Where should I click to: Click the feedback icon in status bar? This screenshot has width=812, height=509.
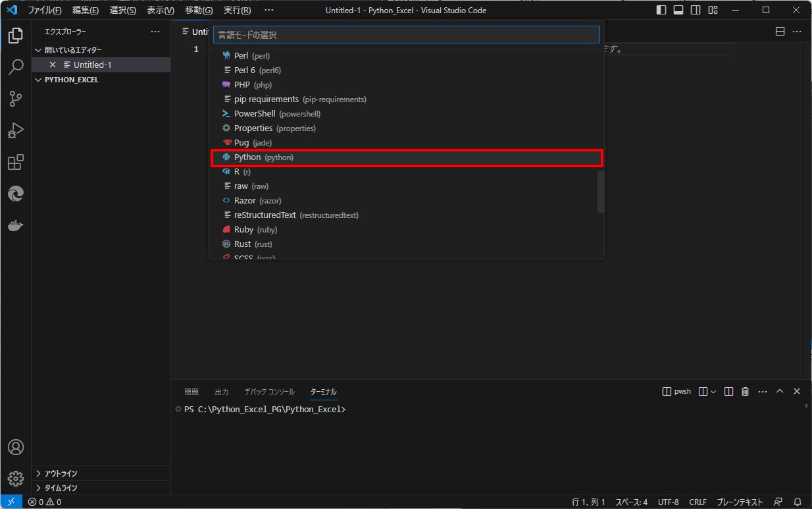(778, 502)
